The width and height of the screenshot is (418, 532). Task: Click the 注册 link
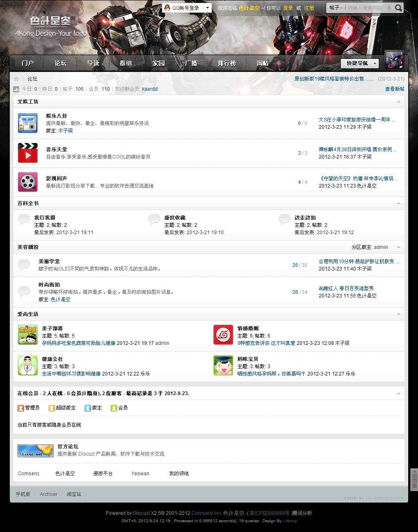pyautogui.click(x=309, y=8)
